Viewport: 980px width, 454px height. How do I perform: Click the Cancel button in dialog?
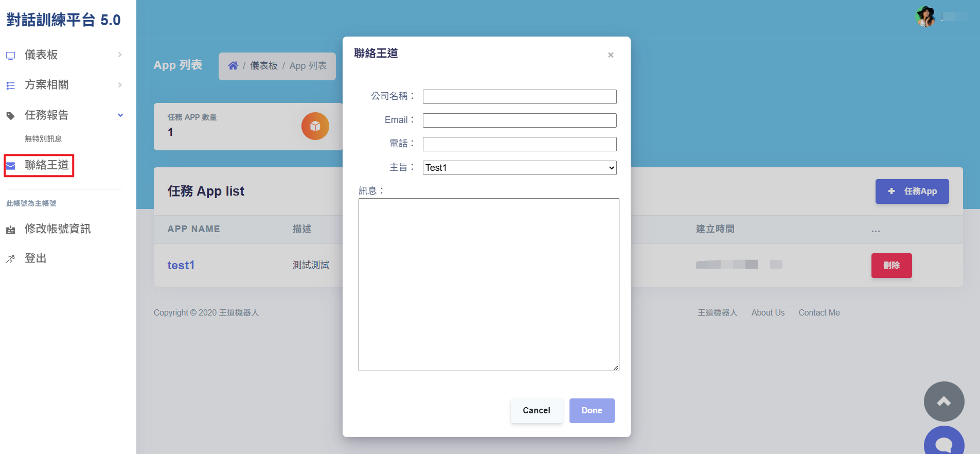click(536, 410)
